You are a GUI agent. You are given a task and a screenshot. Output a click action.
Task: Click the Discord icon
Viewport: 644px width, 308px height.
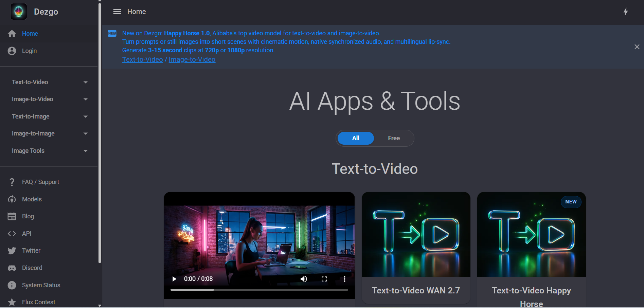tap(12, 268)
